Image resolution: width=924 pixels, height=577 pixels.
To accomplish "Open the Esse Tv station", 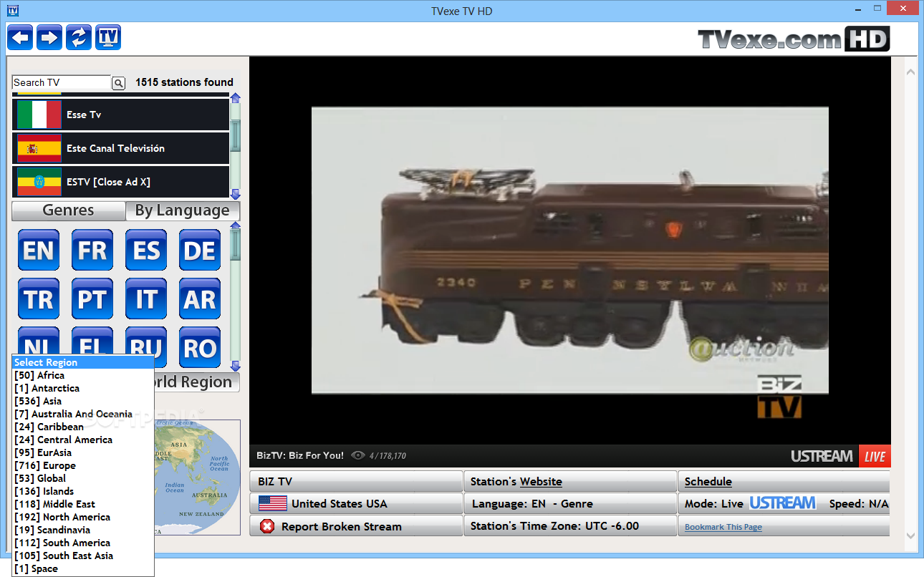I will [x=120, y=115].
